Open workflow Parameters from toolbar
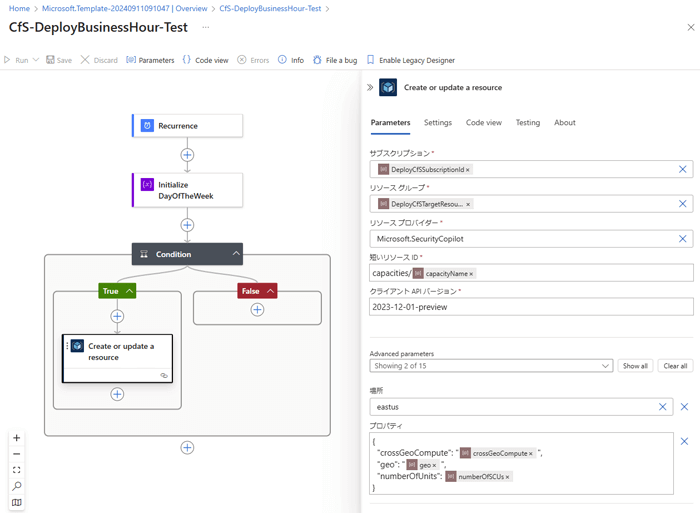Image resolution: width=700 pixels, height=513 pixels. pyautogui.click(x=150, y=60)
